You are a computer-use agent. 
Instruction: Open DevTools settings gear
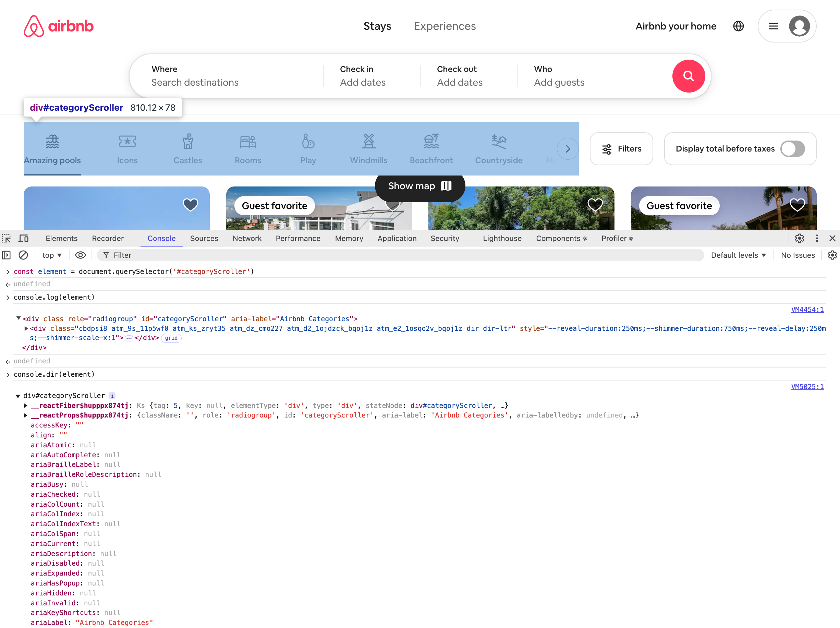799,238
